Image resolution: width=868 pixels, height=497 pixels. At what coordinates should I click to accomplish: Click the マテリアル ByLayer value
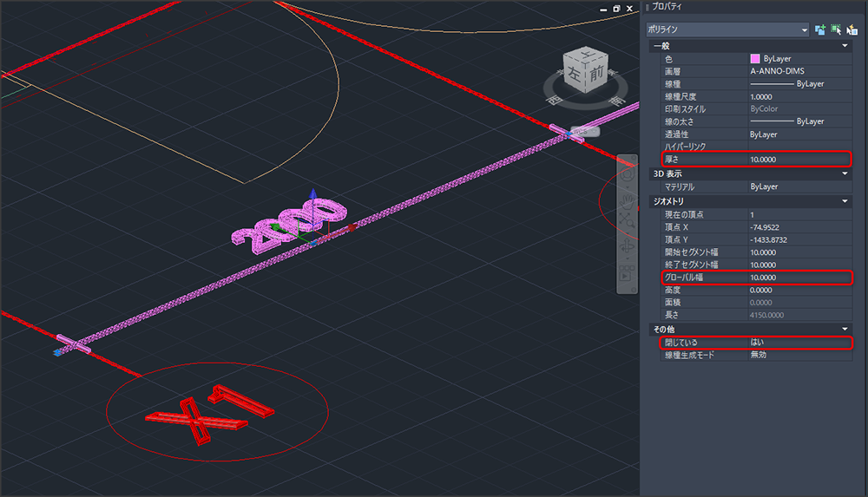click(x=799, y=187)
